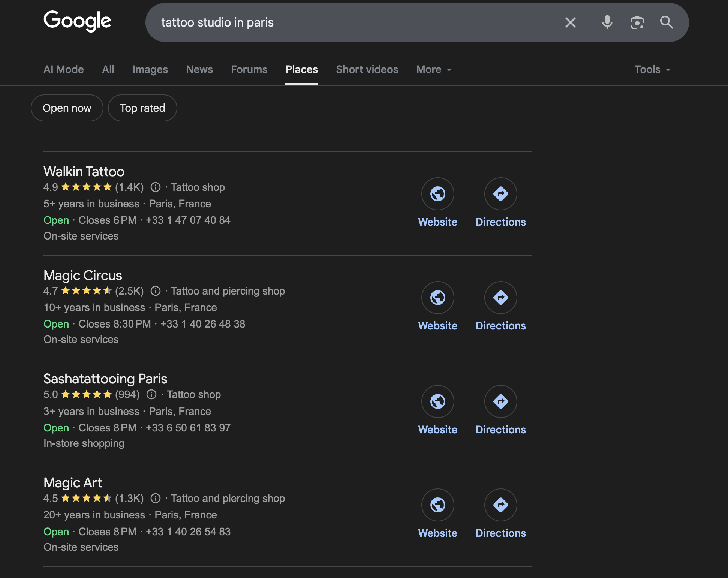728x578 pixels.
Task: Open the Tools dropdown
Action: click(x=652, y=69)
